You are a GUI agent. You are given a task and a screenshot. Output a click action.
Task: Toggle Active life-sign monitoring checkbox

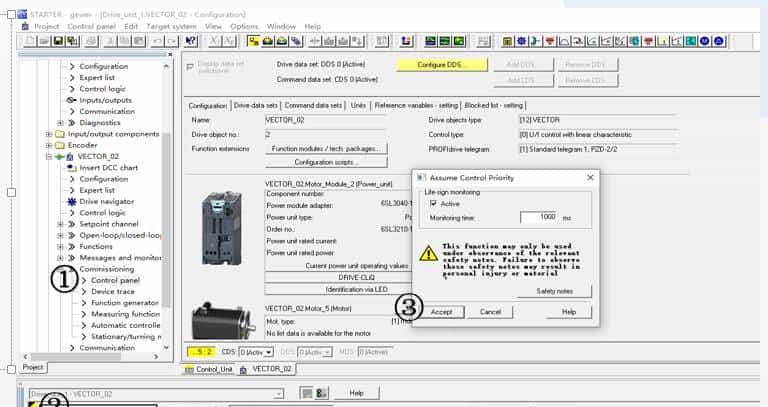coord(433,202)
